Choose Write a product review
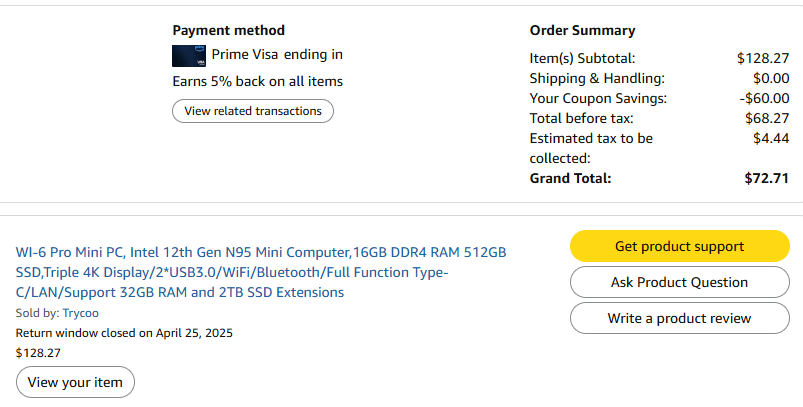This screenshot has height=407, width=803. (x=679, y=318)
